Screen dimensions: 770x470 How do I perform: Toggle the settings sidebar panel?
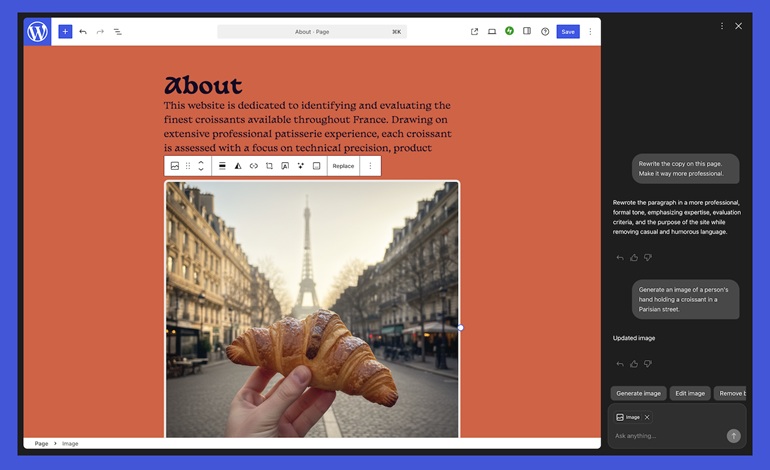527,32
